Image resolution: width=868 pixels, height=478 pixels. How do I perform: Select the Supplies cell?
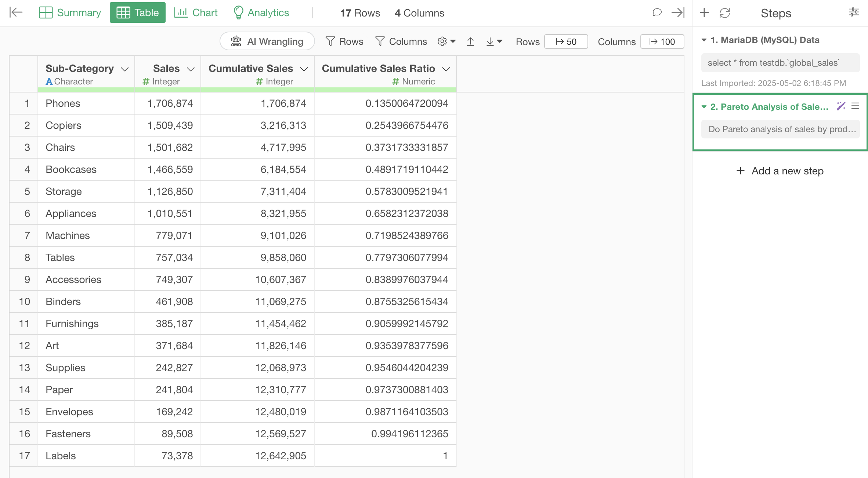[86, 367]
